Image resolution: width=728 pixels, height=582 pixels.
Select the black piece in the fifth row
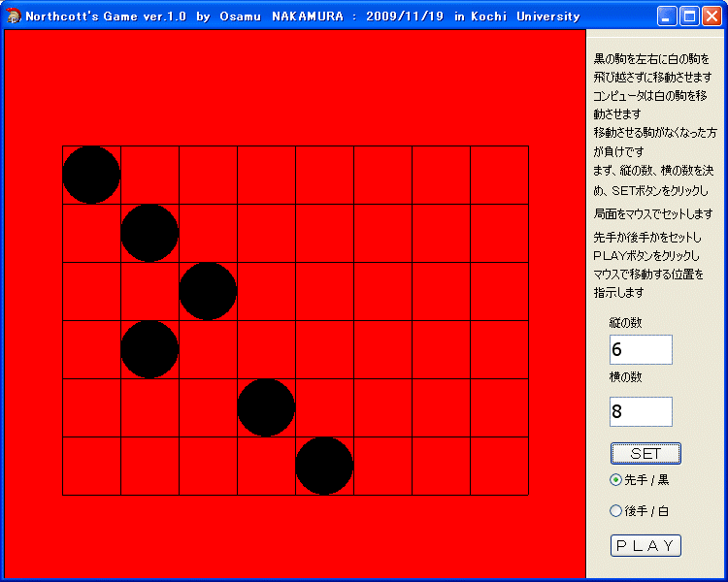pos(266,407)
